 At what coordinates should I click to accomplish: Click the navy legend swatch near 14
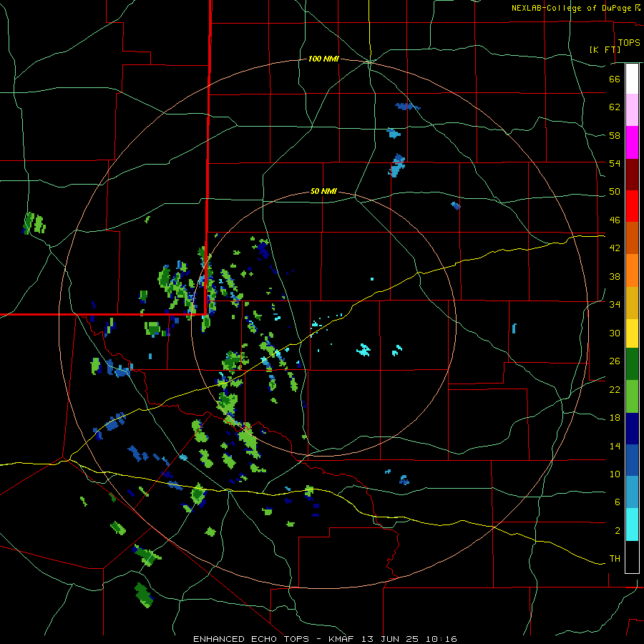pyautogui.click(x=632, y=429)
